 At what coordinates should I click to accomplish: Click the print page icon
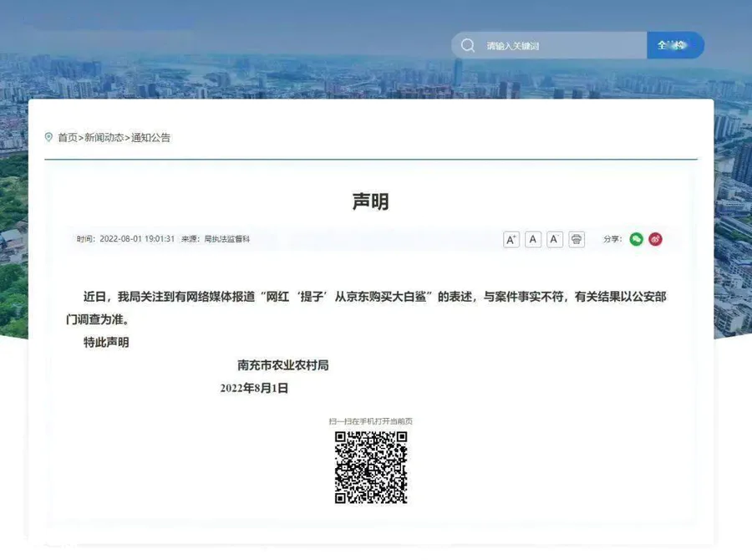point(577,239)
